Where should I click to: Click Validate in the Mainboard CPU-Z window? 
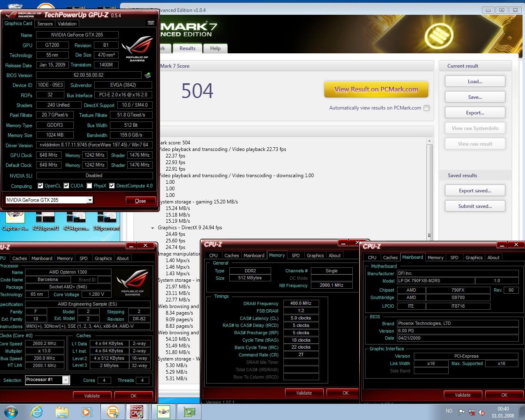(x=463, y=395)
